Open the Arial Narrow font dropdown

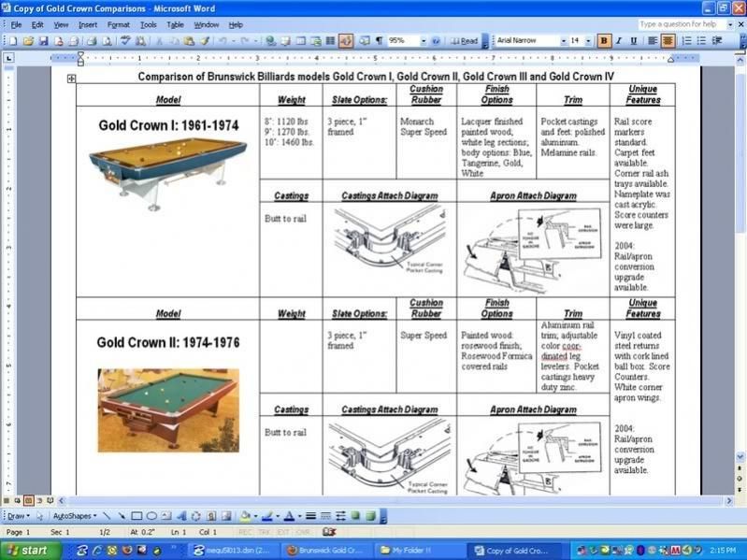tap(563, 41)
